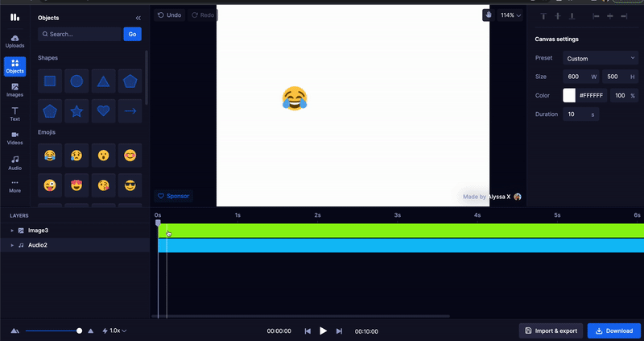This screenshot has height=341, width=644.
Task: Align selection to top
Action: 543,16
